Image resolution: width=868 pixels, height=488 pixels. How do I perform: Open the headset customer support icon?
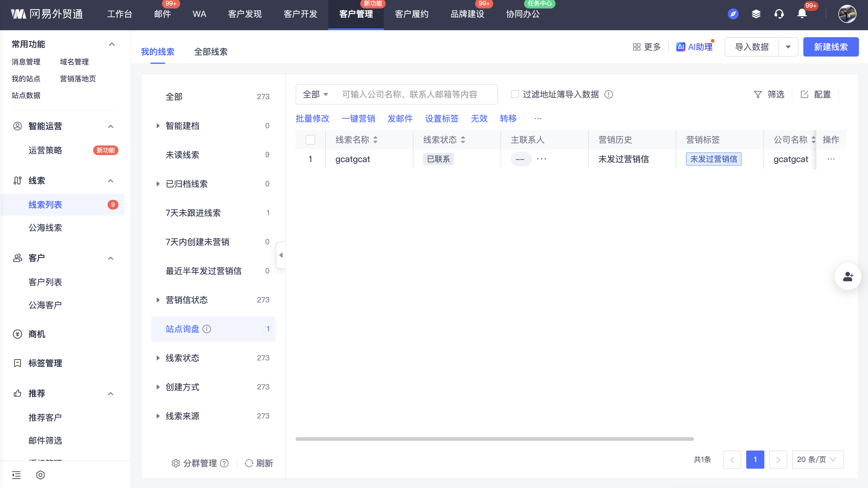pos(779,14)
